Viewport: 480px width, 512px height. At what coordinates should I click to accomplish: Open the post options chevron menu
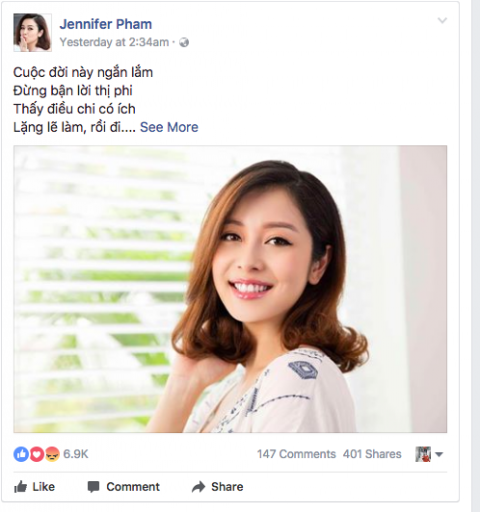[x=442, y=21]
